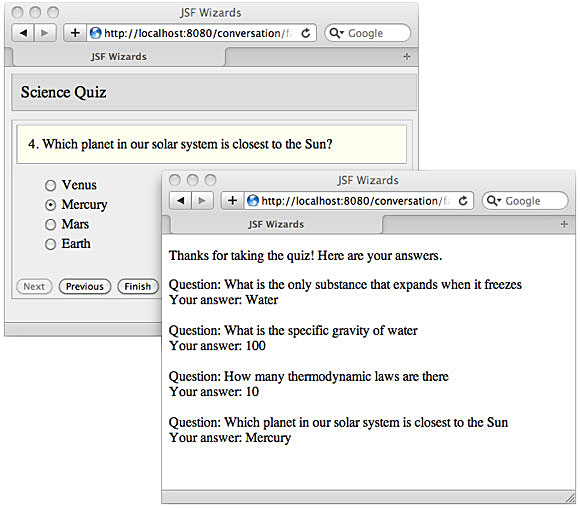Image resolution: width=580 pixels, height=508 pixels.
Task: Click forward arrow in the answers window
Action: (x=202, y=201)
